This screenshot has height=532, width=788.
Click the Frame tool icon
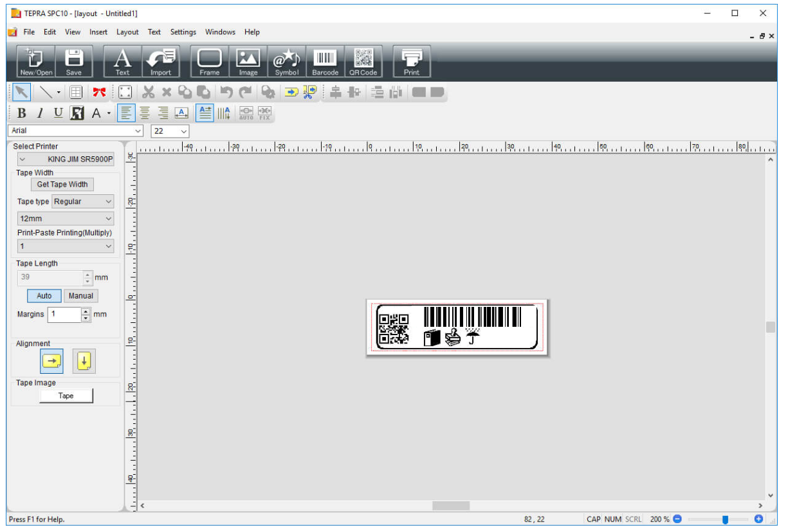[x=209, y=62]
